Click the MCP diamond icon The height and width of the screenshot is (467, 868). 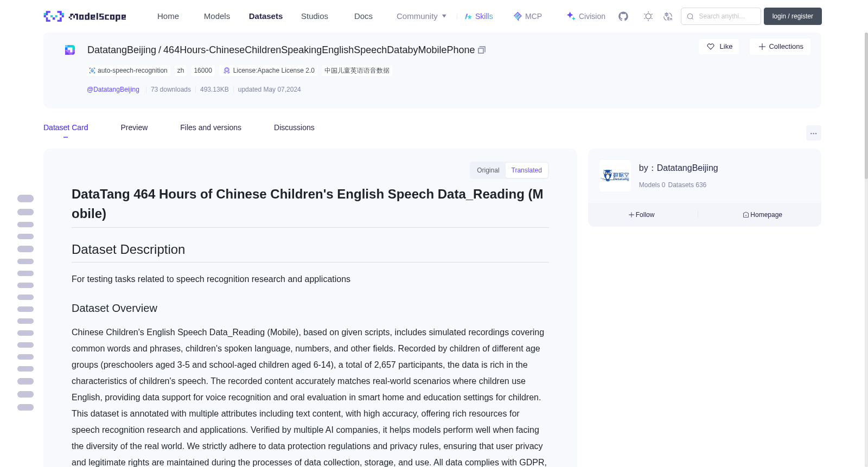(518, 16)
